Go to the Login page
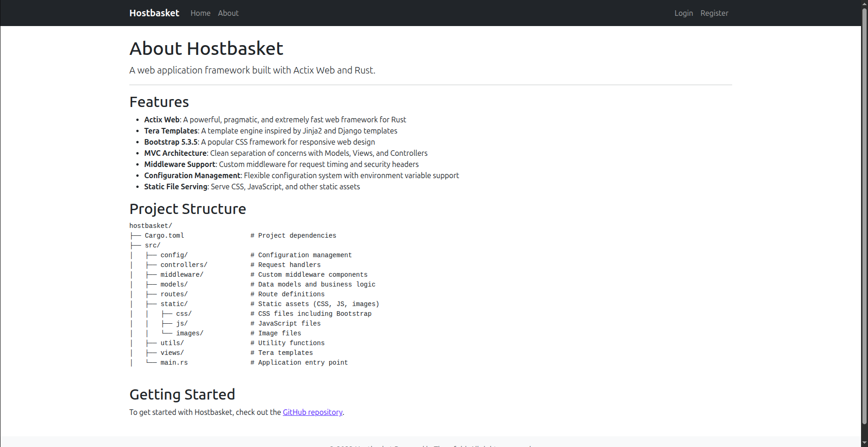 pyautogui.click(x=683, y=13)
